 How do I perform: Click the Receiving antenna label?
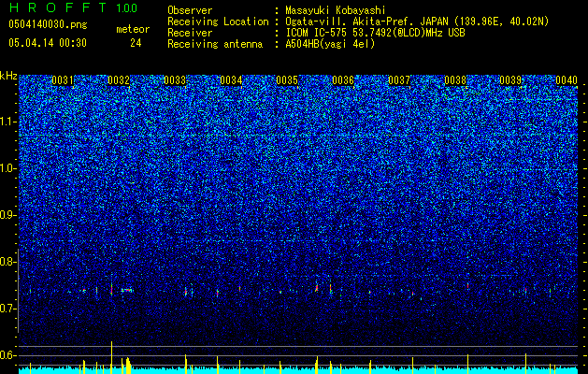(215, 44)
